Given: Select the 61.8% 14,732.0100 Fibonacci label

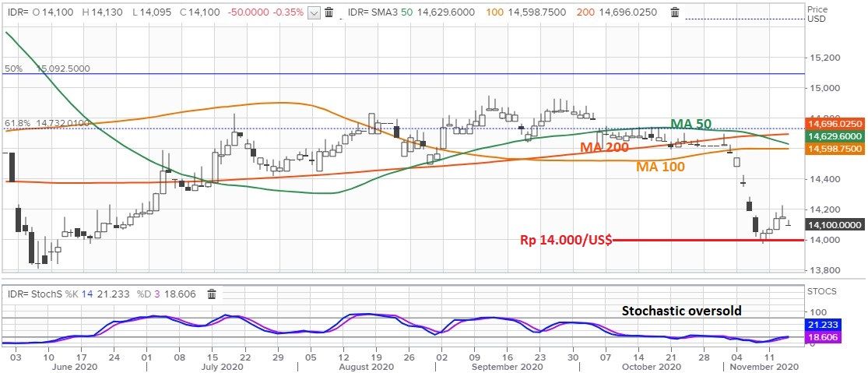Looking at the screenshot, I should coord(47,123).
